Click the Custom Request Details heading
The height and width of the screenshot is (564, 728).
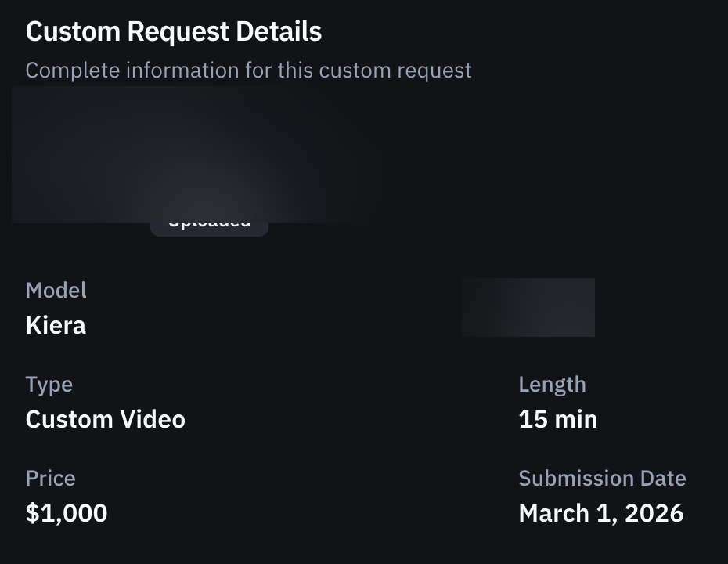(x=173, y=31)
